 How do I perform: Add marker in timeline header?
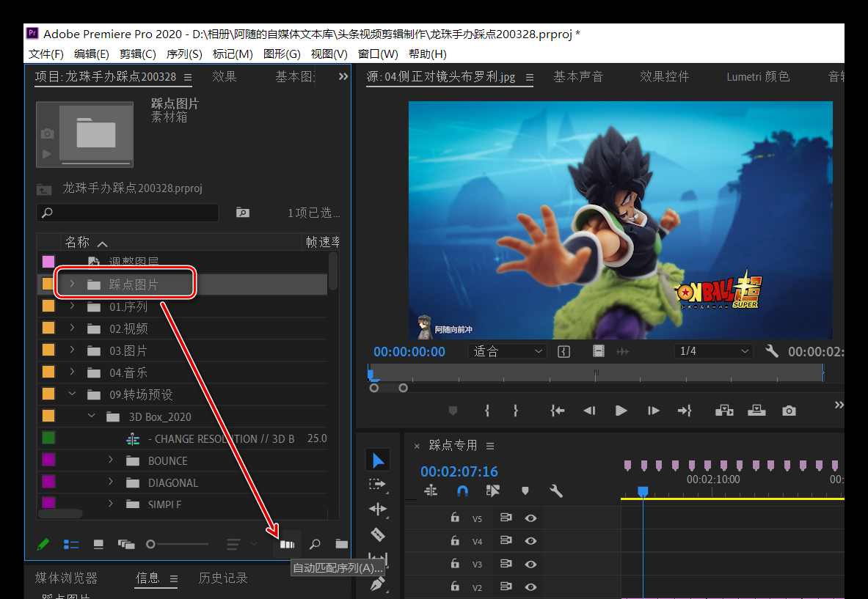[x=525, y=490]
